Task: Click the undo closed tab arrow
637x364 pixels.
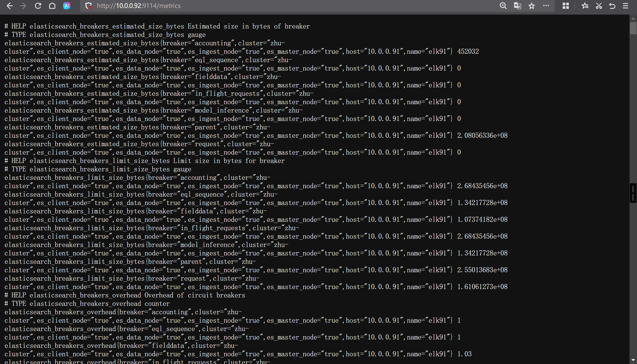Action: [612, 6]
